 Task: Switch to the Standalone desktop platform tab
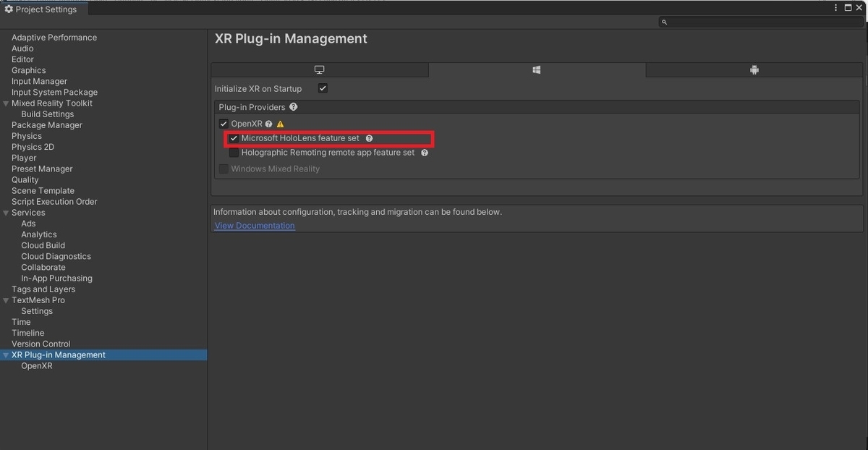pos(320,70)
